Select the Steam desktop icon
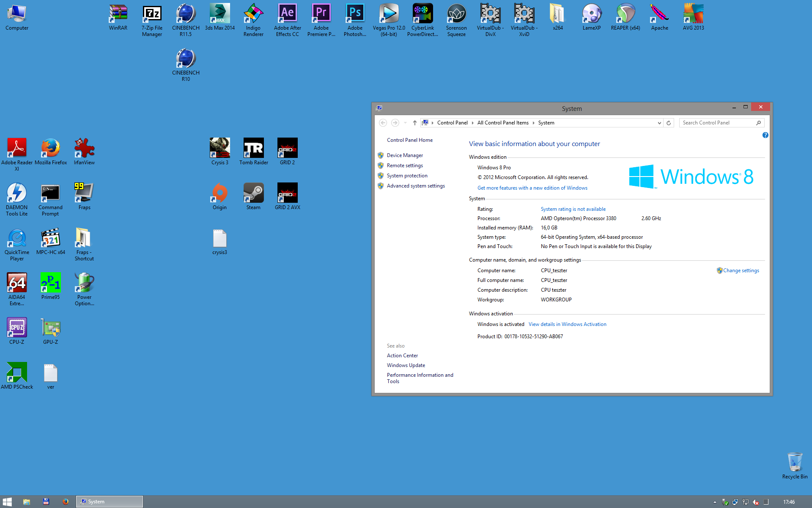The height and width of the screenshot is (508, 812). click(x=253, y=196)
